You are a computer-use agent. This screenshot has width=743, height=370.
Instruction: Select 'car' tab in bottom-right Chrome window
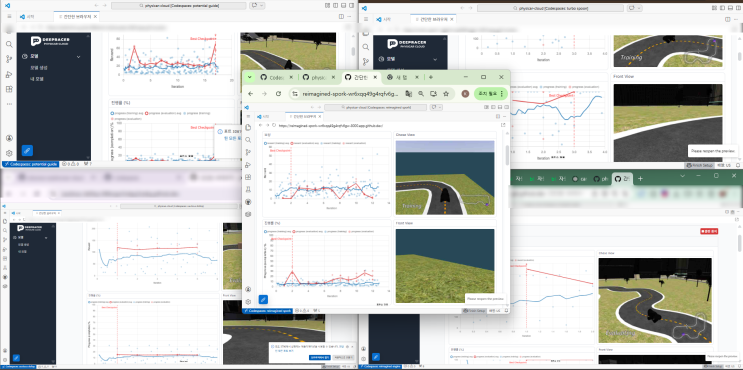click(x=579, y=179)
